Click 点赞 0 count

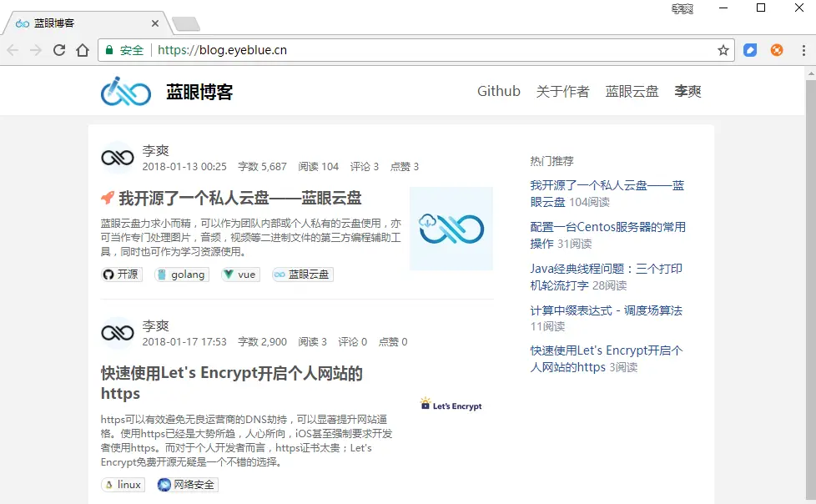pos(393,342)
